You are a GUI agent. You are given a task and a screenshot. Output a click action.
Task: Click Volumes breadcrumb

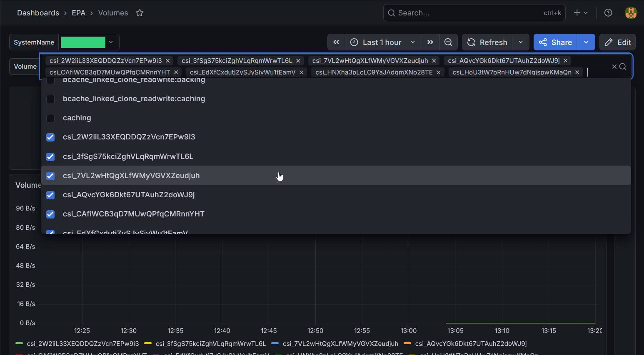pyautogui.click(x=113, y=13)
